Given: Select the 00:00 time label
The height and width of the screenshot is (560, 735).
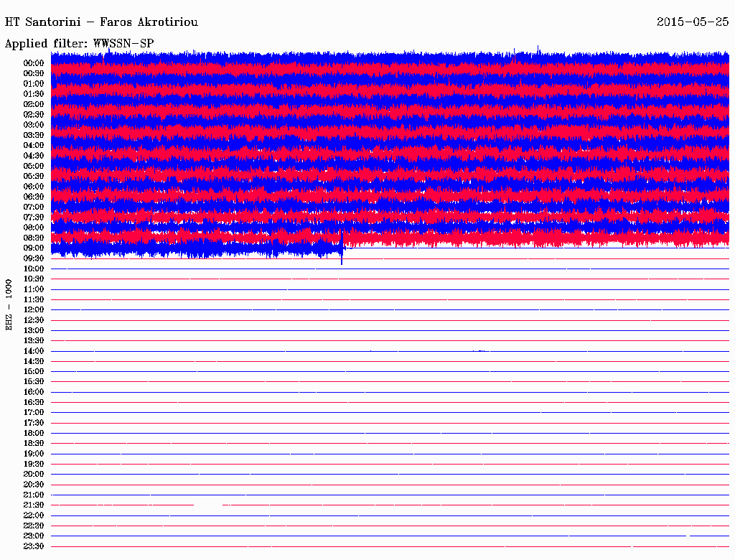Looking at the screenshot, I should click(x=34, y=63).
